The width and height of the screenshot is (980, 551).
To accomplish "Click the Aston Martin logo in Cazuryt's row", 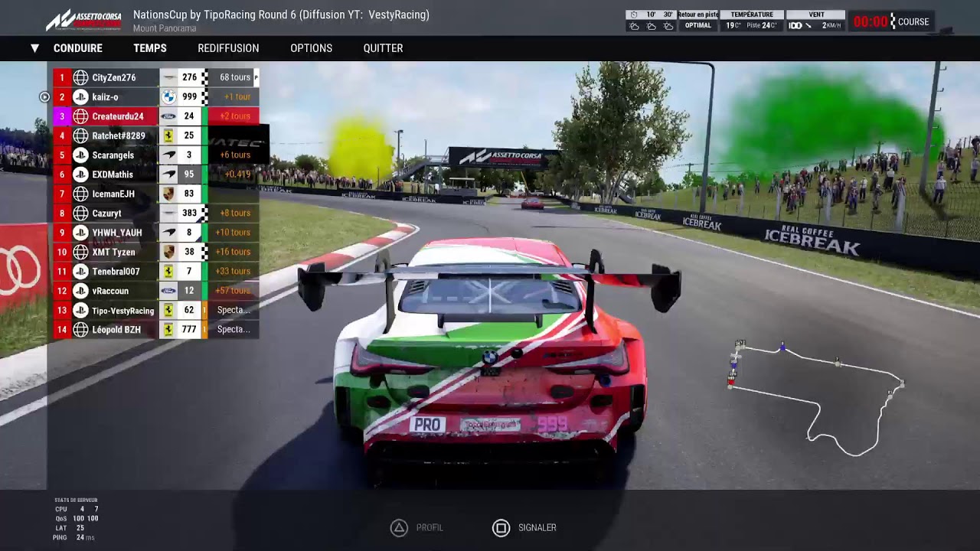I will [x=168, y=214].
